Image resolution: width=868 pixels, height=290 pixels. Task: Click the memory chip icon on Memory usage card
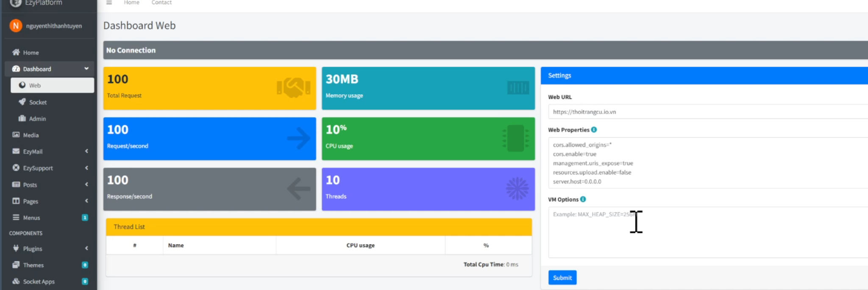[517, 88]
